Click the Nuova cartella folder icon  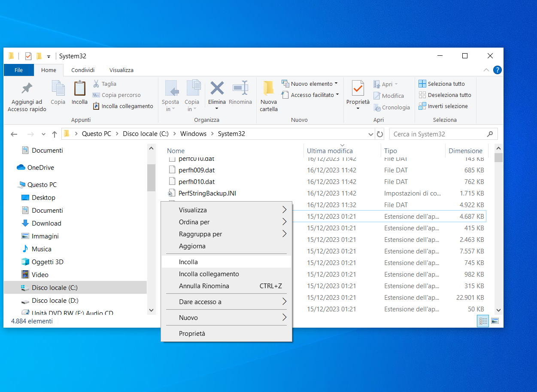269,89
